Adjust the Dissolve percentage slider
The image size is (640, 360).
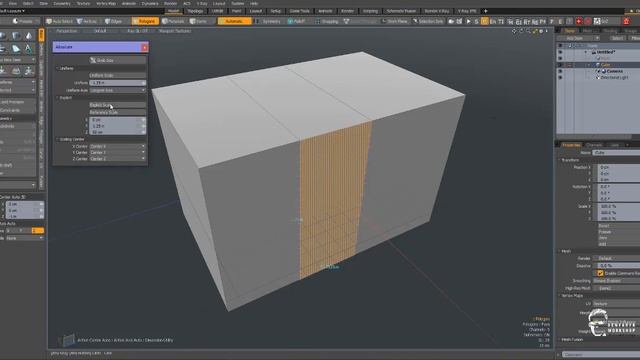pyautogui.click(x=618, y=266)
